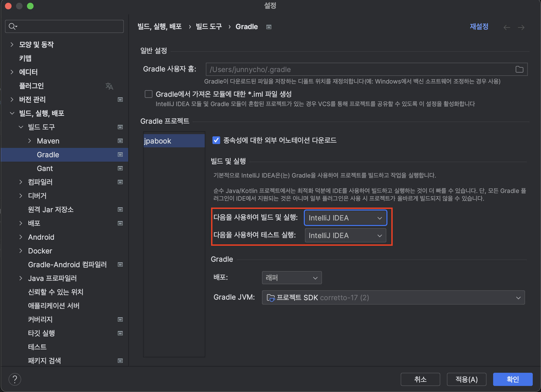
Task: Select Gant in the settings tree
Action: tap(45, 169)
